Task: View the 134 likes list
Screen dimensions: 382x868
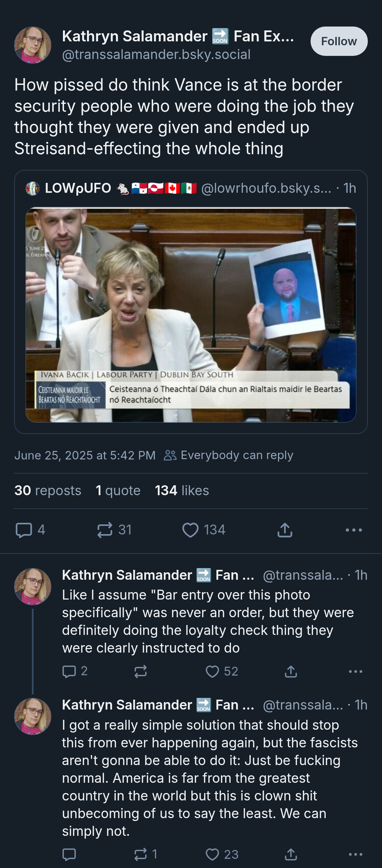Action: (182, 491)
